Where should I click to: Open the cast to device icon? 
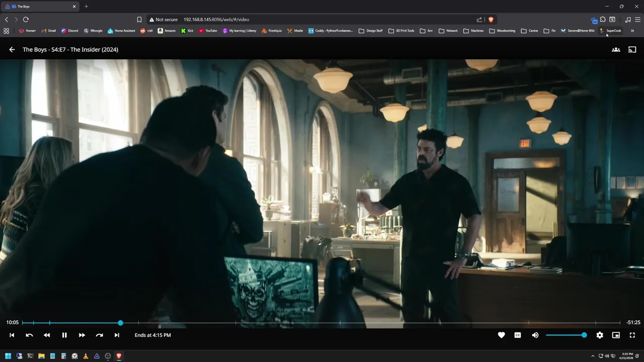[632, 50]
